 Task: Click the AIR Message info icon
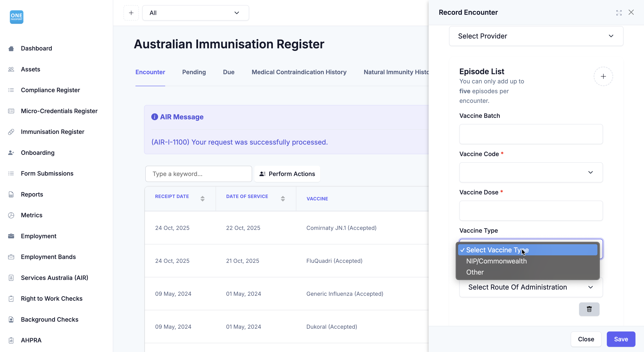pyautogui.click(x=154, y=117)
